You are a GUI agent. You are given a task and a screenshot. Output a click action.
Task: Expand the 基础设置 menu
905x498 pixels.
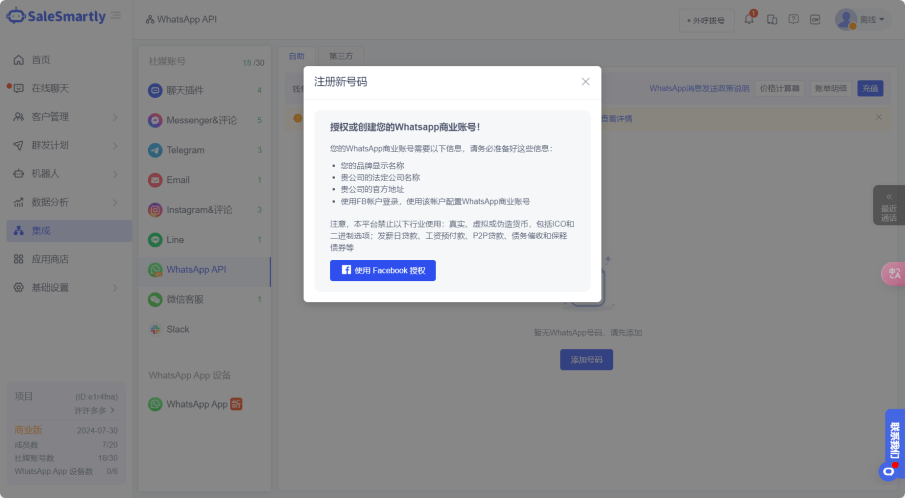69,287
